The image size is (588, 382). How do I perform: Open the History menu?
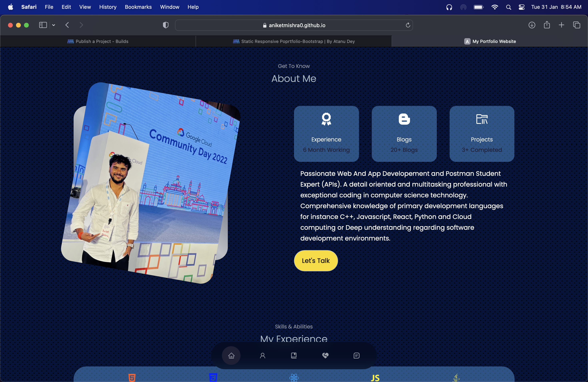pos(108,7)
